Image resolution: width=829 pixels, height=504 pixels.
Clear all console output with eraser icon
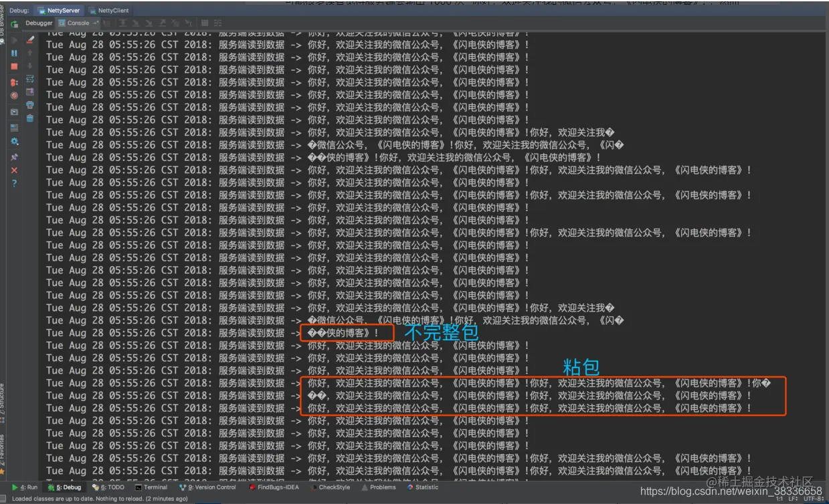pos(30,40)
